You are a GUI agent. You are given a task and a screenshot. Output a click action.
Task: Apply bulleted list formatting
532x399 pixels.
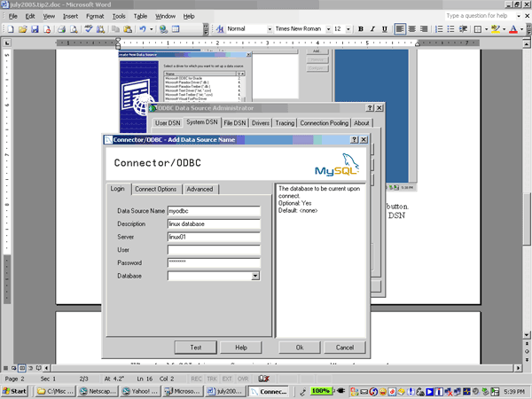pyautogui.click(x=450, y=29)
